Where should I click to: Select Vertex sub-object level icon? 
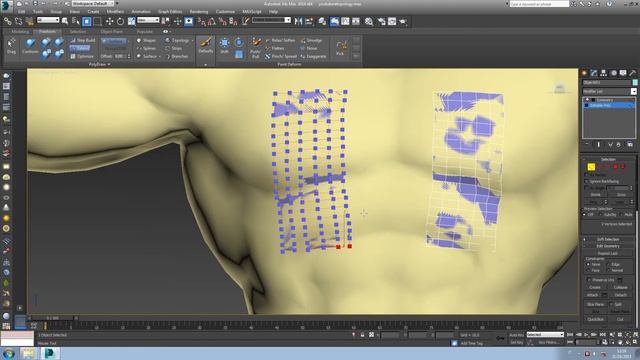coord(591,167)
